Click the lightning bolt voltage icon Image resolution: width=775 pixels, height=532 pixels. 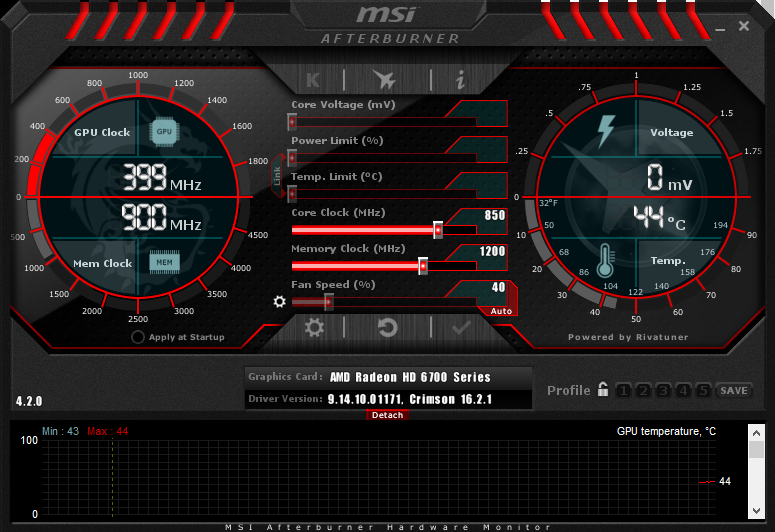click(x=606, y=131)
